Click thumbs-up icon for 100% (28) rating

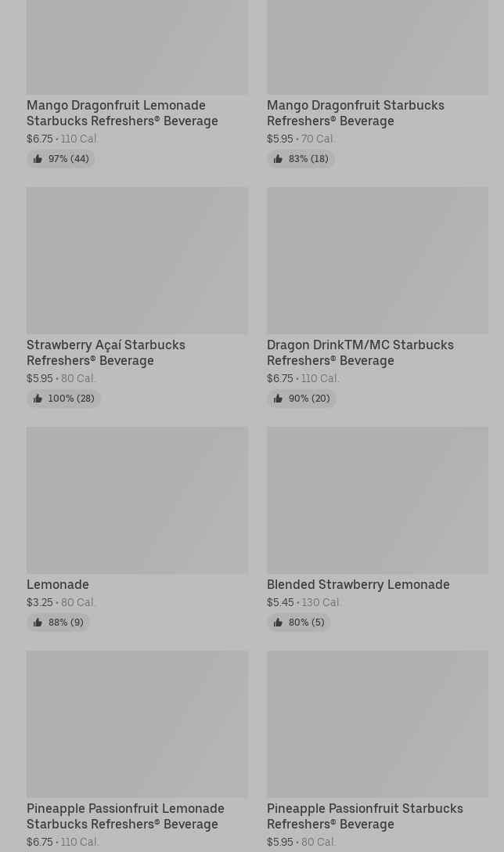click(x=38, y=399)
